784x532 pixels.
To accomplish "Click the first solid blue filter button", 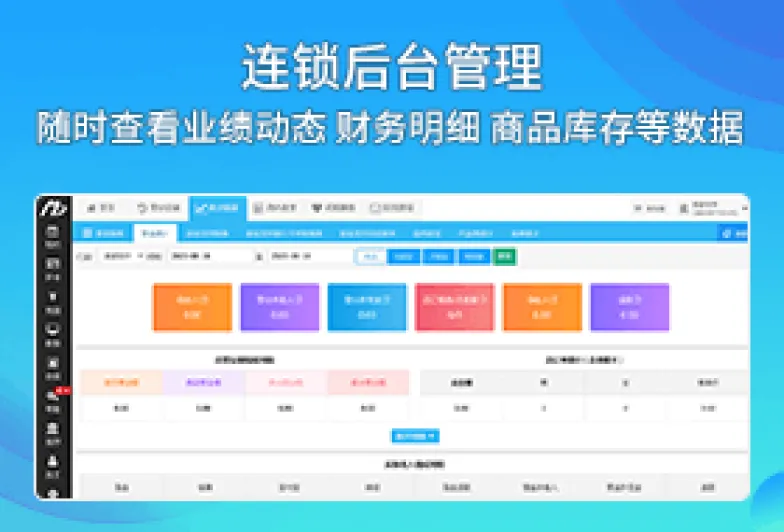I will click(x=404, y=256).
